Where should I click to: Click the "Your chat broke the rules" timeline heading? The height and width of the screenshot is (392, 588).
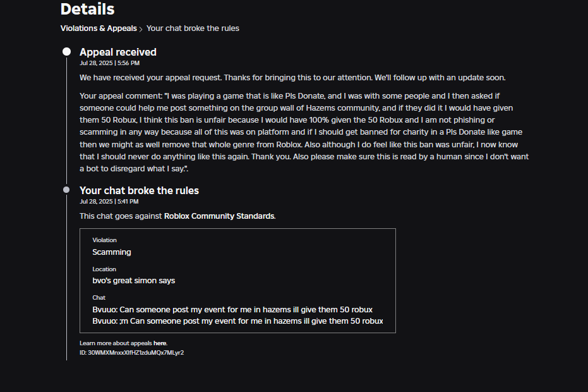coord(139,190)
